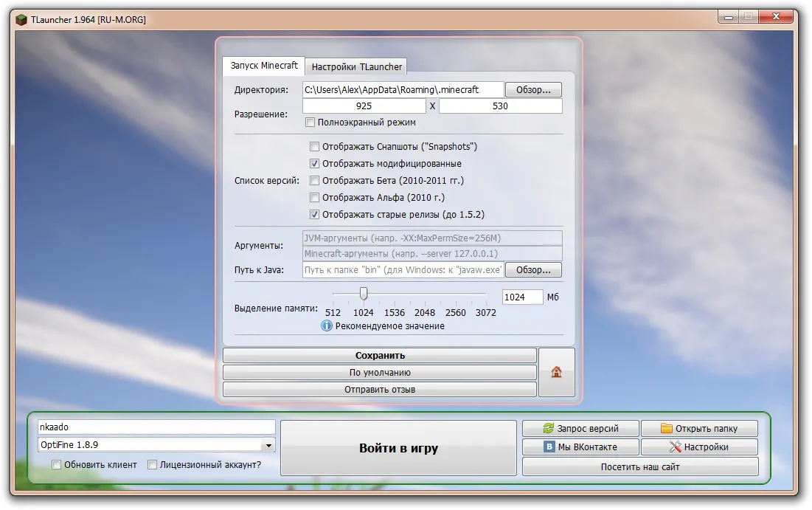Click the JVM arguments input field

pos(432,238)
